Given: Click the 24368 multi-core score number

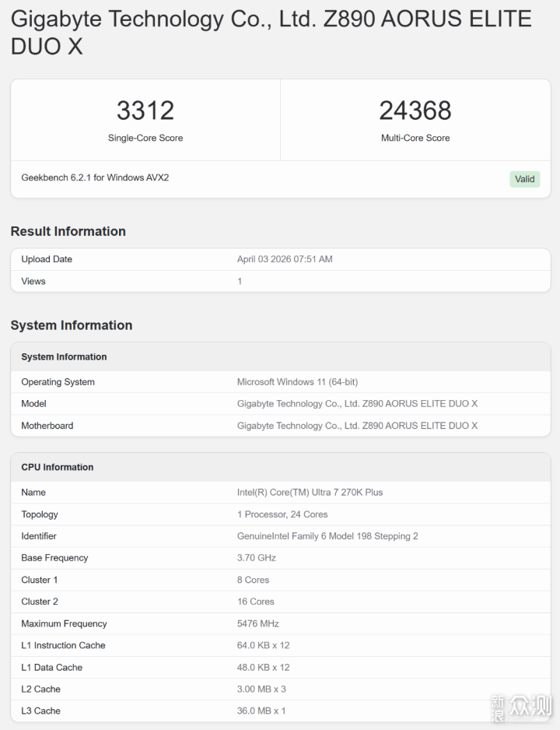Looking at the screenshot, I should (415, 111).
